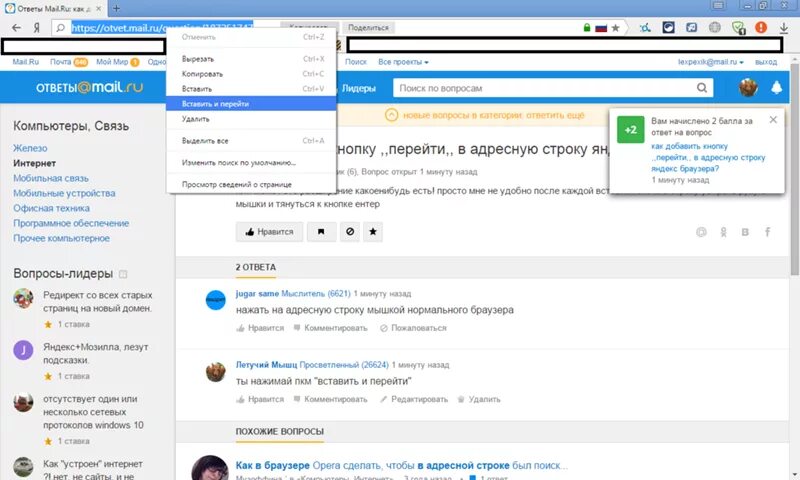
Task: Open the user avatar in blue header
Action: pyautogui.click(x=748, y=88)
